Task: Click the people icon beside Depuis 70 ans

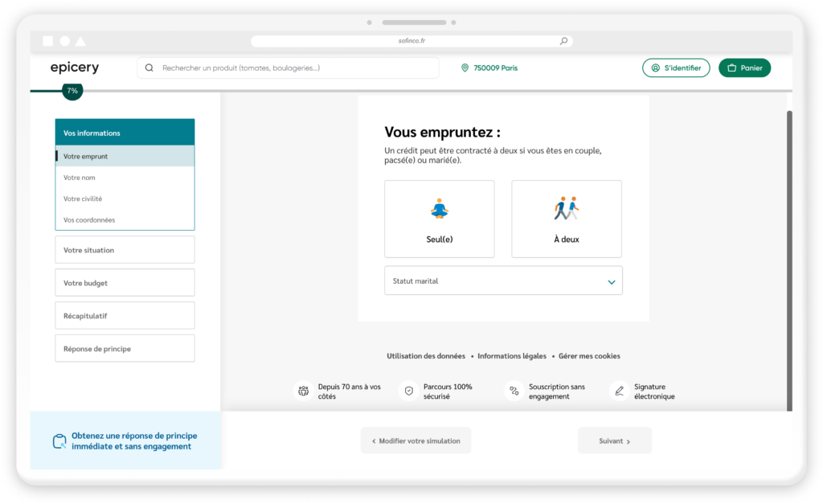Action: coord(303,391)
